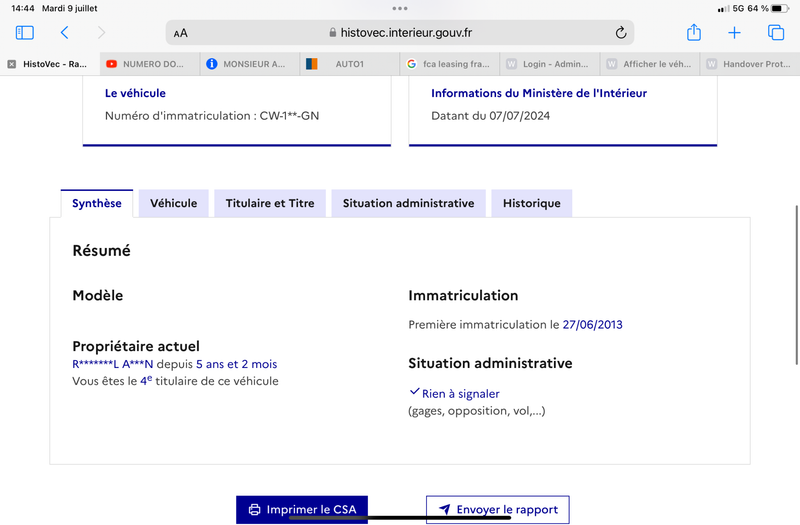
Task: Tap the address bar histovec.interieur.gouv.fr
Action: (x=400, y=33)
